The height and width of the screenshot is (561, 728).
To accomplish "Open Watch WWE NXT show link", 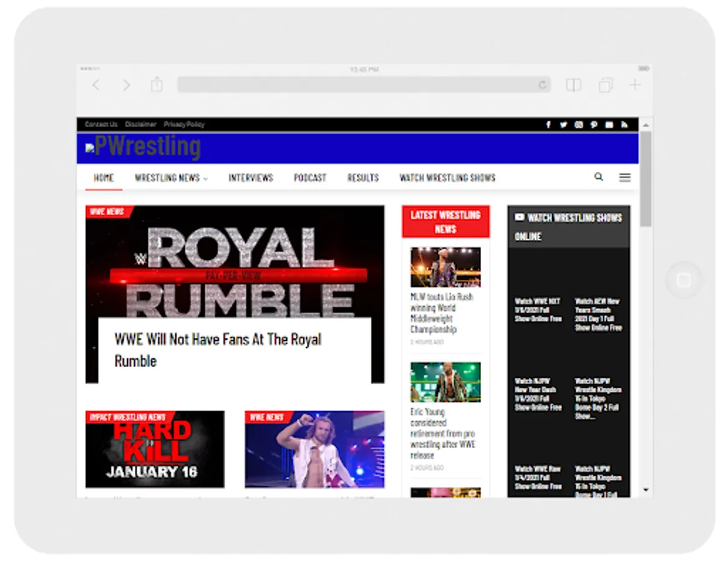I will point(538,310).
